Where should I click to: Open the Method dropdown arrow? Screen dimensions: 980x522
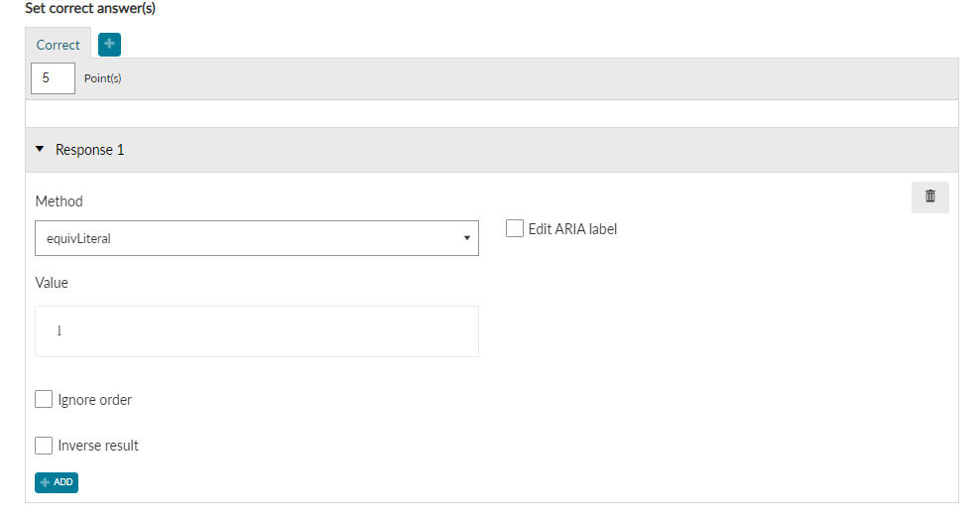[x=466, y=238]
